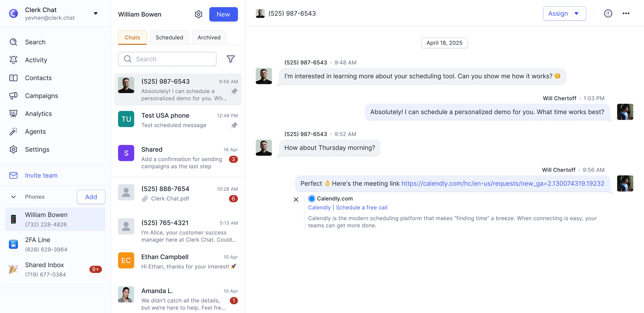Unpin the (525) 987-6543 conversation
The width and height of the screenshot is (644, 313).
(x=234, y=91)
